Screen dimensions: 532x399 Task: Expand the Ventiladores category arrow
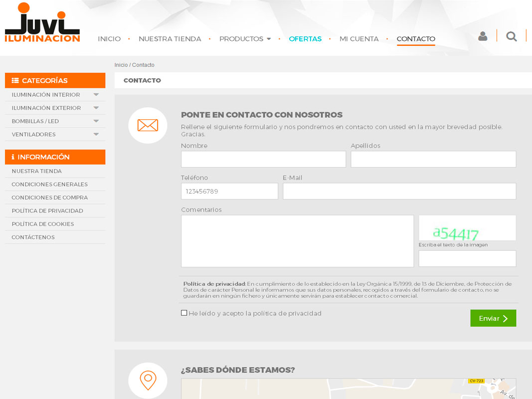[x=96, y=134]
